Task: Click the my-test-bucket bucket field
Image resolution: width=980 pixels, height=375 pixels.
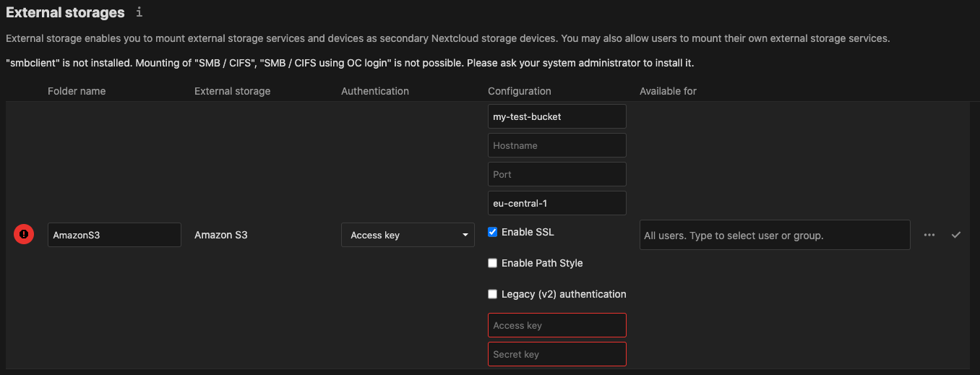Action: pos(556,116)
